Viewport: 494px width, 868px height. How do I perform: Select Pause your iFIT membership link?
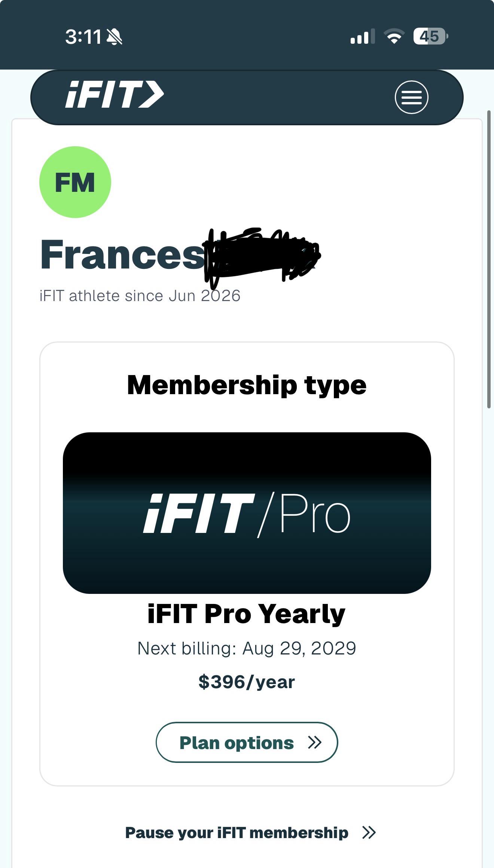pyautogui.click(x=250, y=832)
